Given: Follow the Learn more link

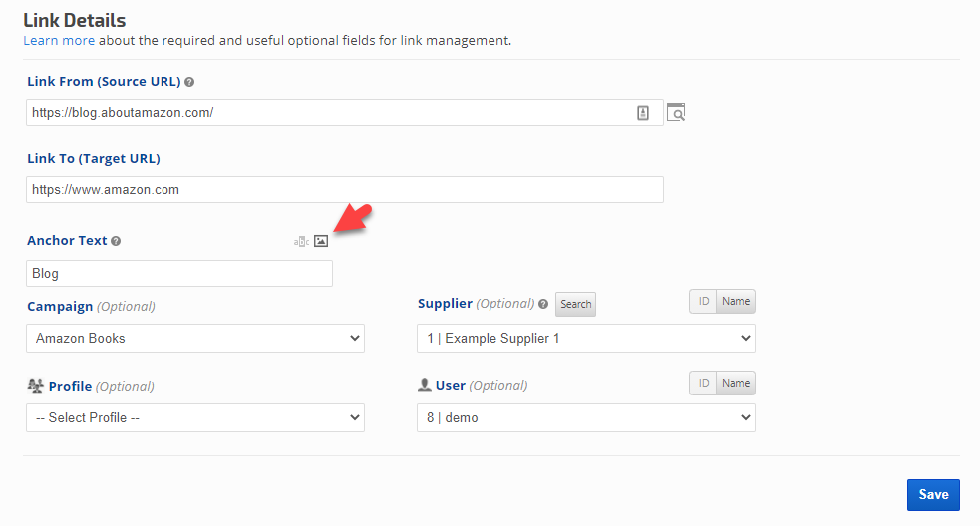Looking at the screenshot, I should pos(59,41).
